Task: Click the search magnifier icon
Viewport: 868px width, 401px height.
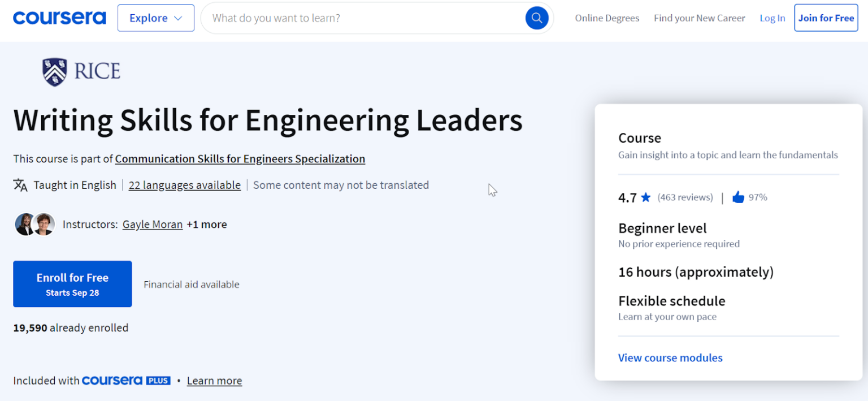Action: (536, 18)
